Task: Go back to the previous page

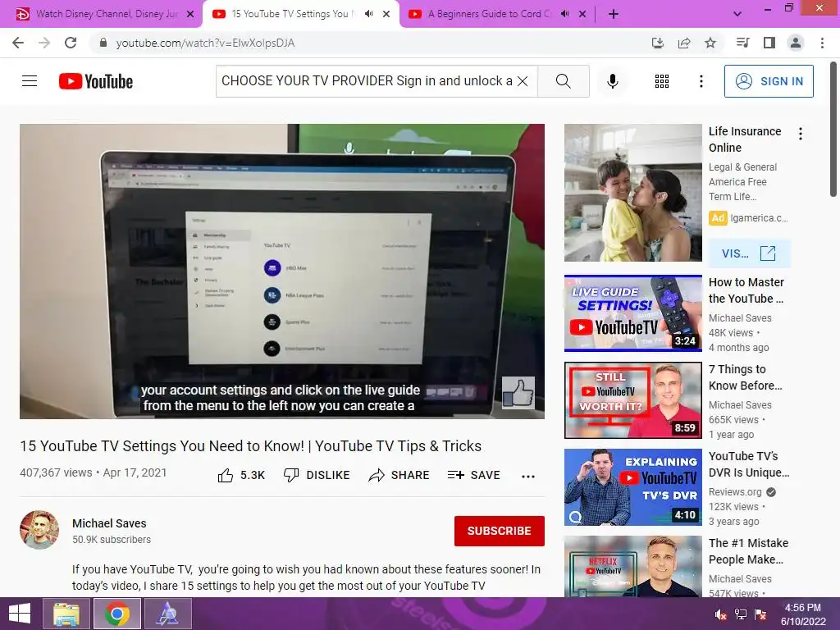Action: point(18,43)
